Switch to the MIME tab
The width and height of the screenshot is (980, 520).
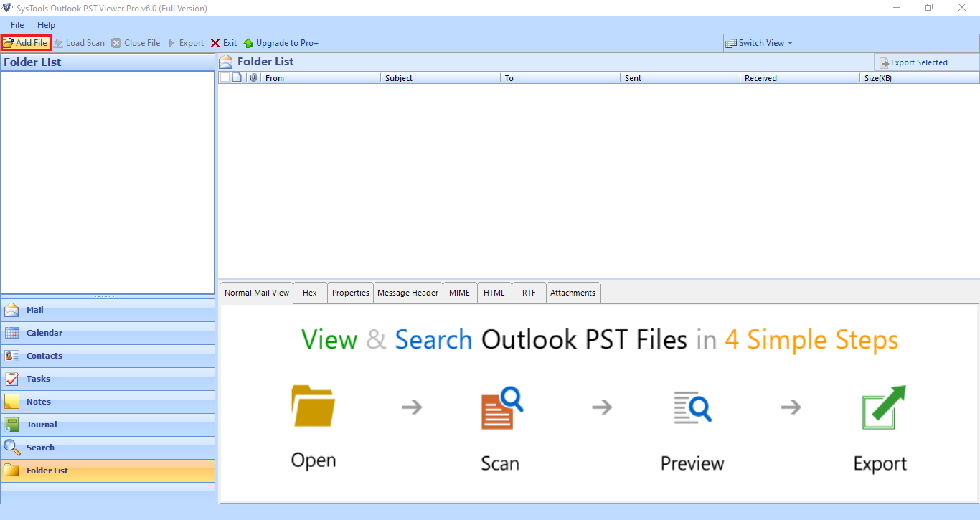pyautogui.click(x=459, y=293)
